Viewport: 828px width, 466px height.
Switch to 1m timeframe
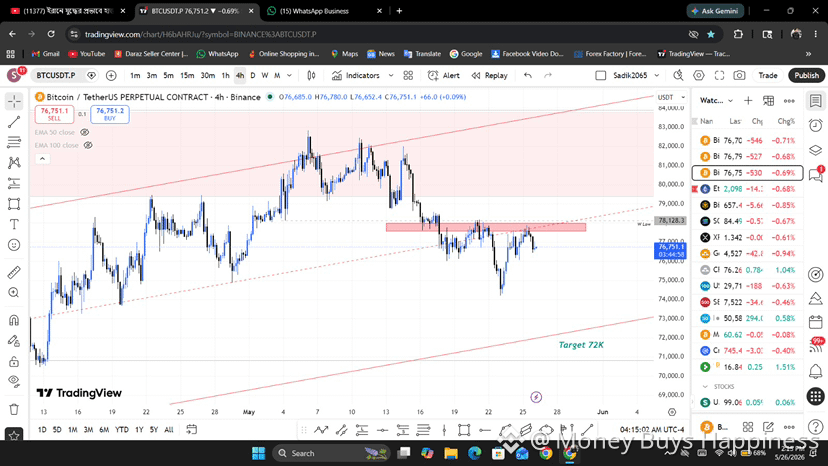coord(135,76)
